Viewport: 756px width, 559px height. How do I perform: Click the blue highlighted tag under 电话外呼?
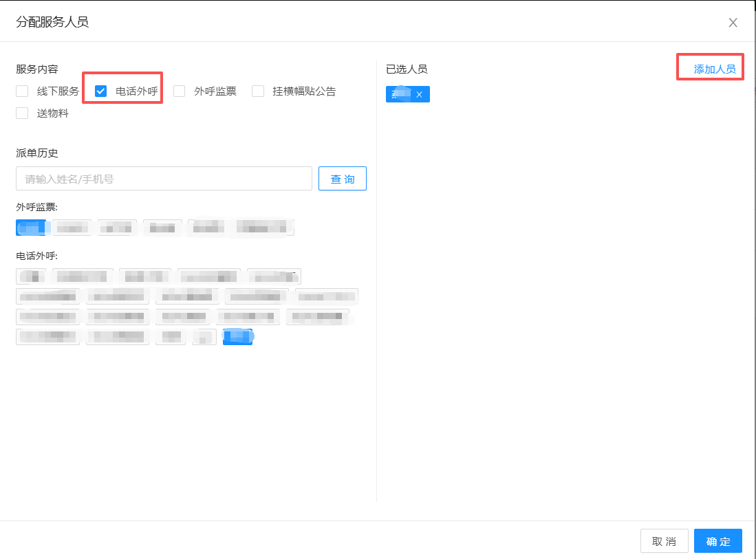238,337
